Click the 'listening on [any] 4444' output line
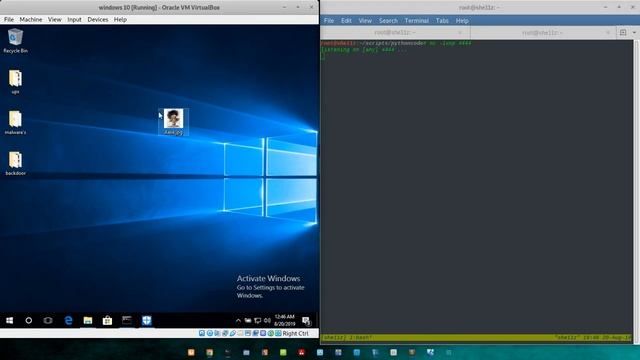Viewport: 640px width, 360px height. pos(363,49)
